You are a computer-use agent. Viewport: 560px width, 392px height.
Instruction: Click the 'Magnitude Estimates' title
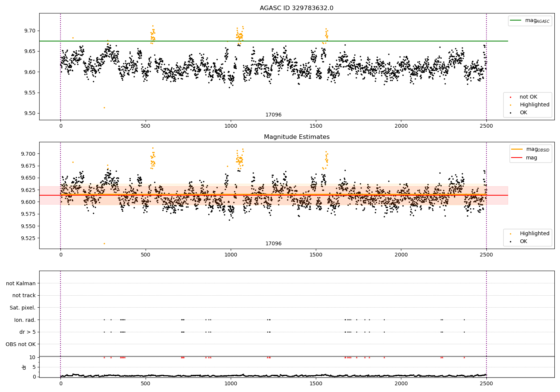(x=296, y=137)
